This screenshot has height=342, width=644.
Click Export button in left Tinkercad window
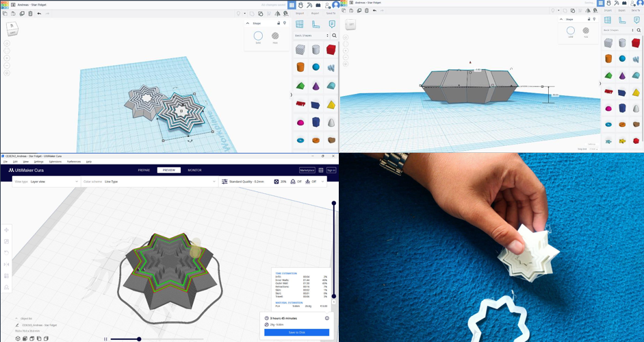(x=315, y=14)
